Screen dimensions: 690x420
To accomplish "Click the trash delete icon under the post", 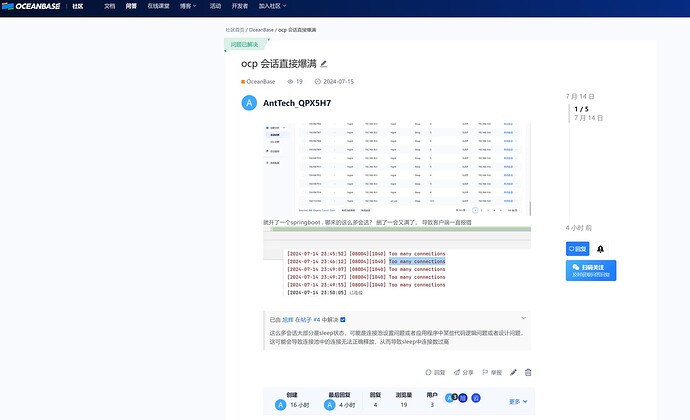I will [528, 372].
